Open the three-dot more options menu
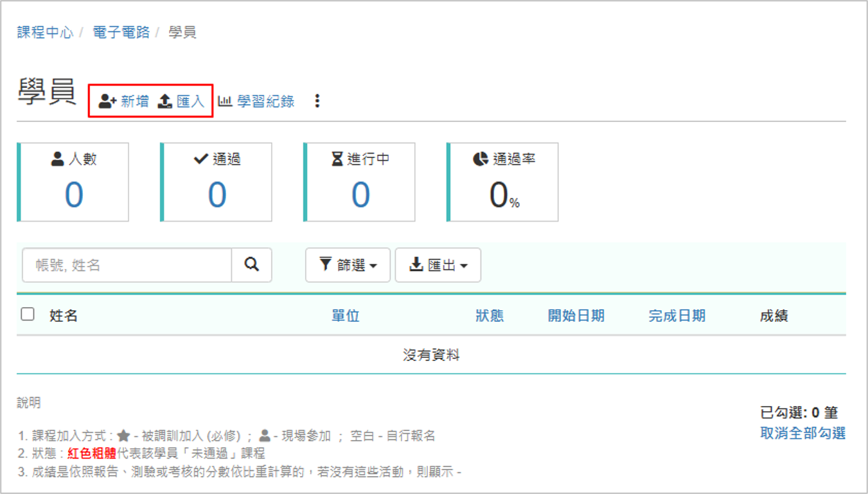The image size is (868, 494). coord(317,101)
